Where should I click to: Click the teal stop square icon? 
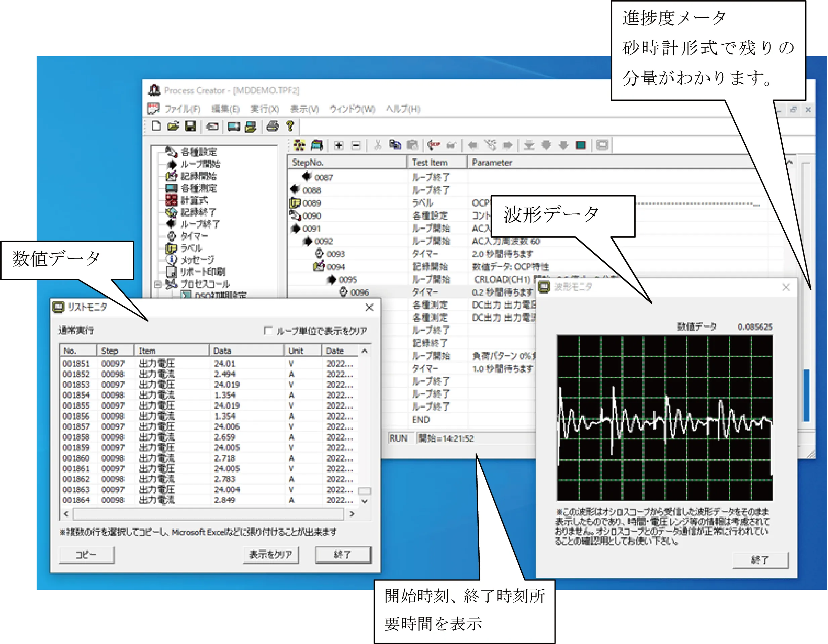click(x=580, y=145)
